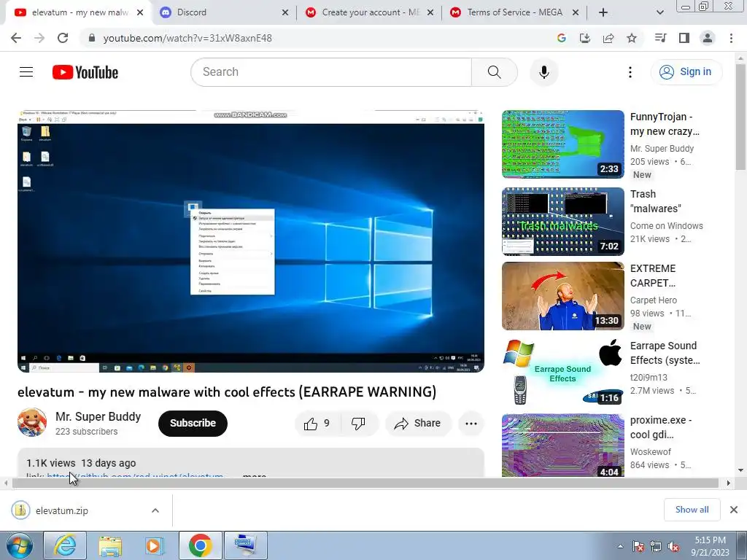This screenshot has height=560, width=747.
Task: Open the YouTube hamburger guide menu
Action: coord(26,72)
